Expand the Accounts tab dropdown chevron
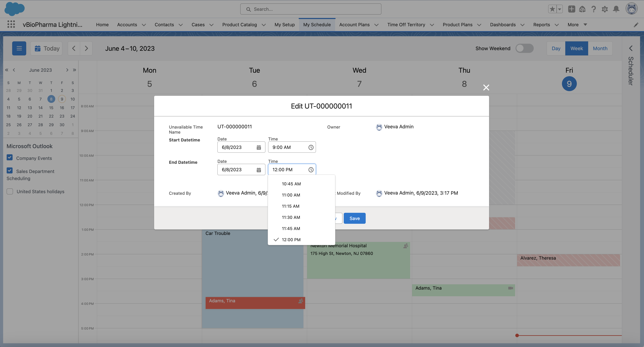 [x=144, y=25]
